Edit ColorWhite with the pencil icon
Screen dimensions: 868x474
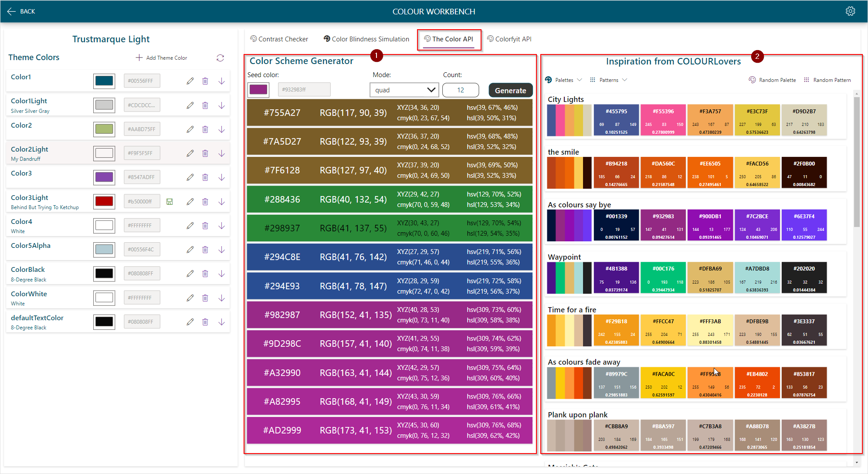point(190,298)
